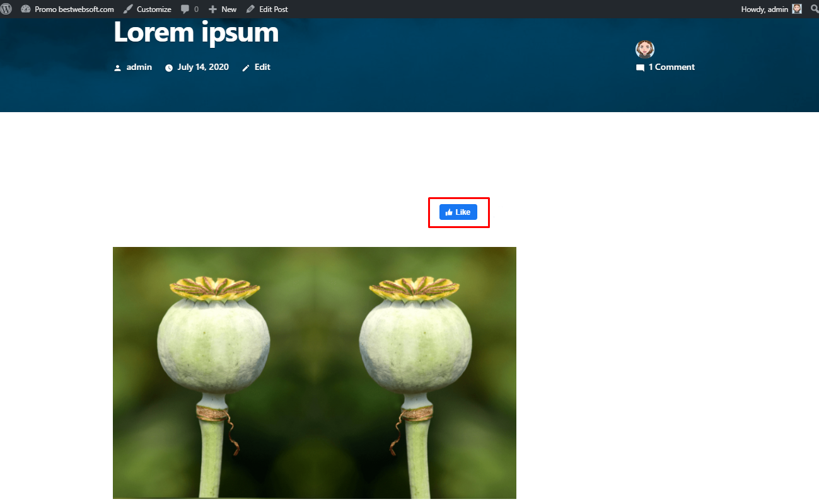Click the Facebook Like button
This screenshot has width=819, height=504.
458,212
